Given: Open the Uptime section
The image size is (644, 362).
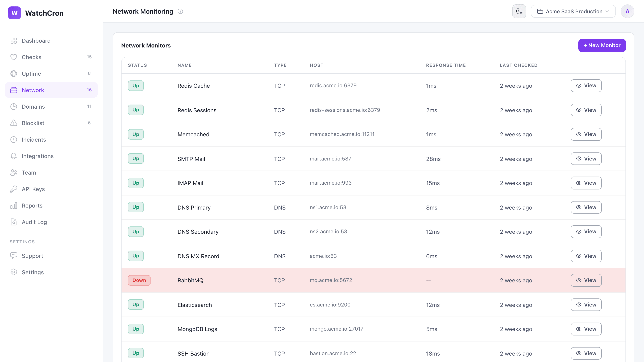Looking at the screenshot, I should [x=51, y=74].
